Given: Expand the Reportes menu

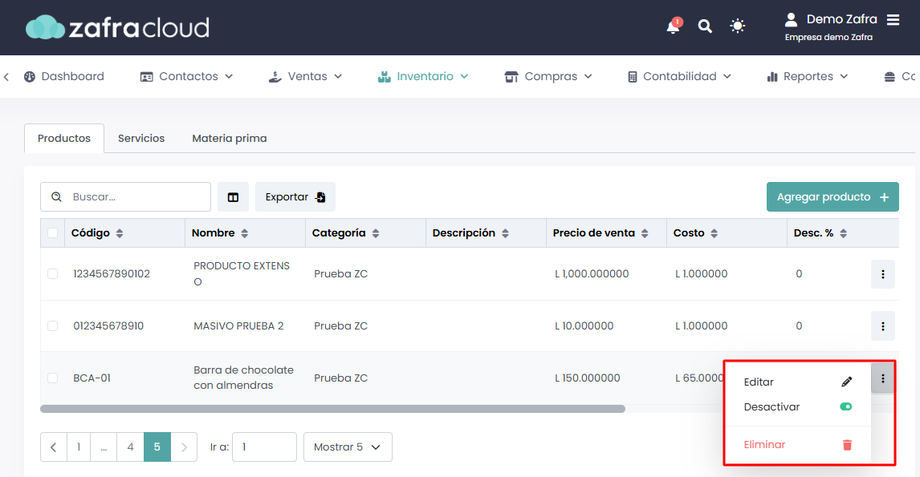Looking at the screenshot, I should (807, 76).
